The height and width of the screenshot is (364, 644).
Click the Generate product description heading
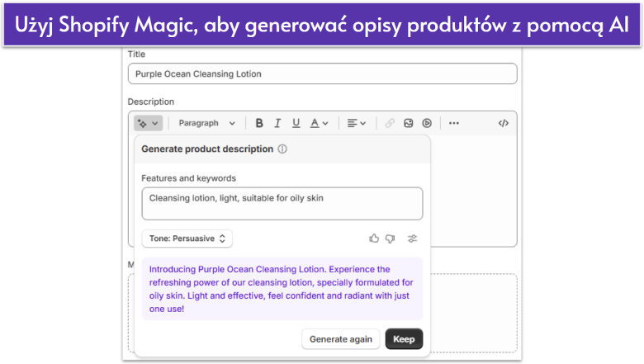coord(207,149)
